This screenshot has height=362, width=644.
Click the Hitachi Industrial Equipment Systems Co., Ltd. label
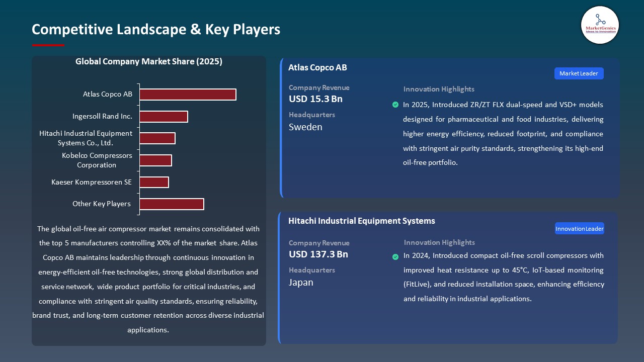click(x=86, y=138)
